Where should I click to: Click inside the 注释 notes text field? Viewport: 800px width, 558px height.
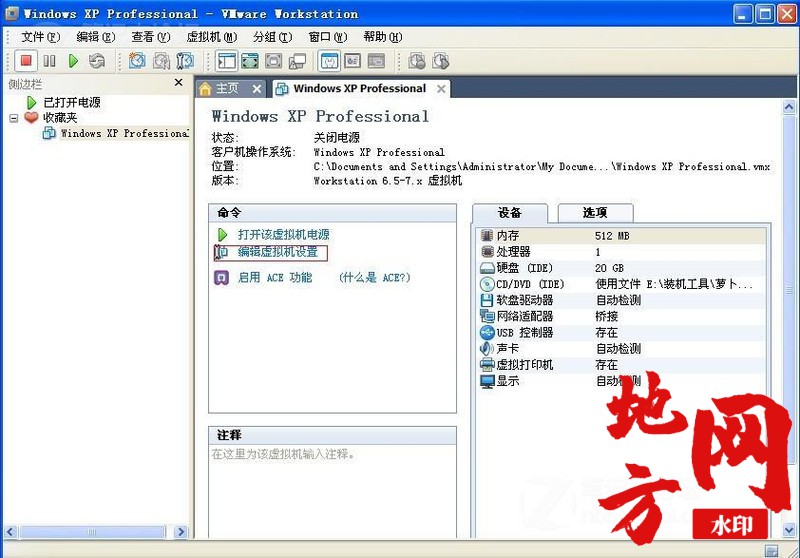point(332,491)
